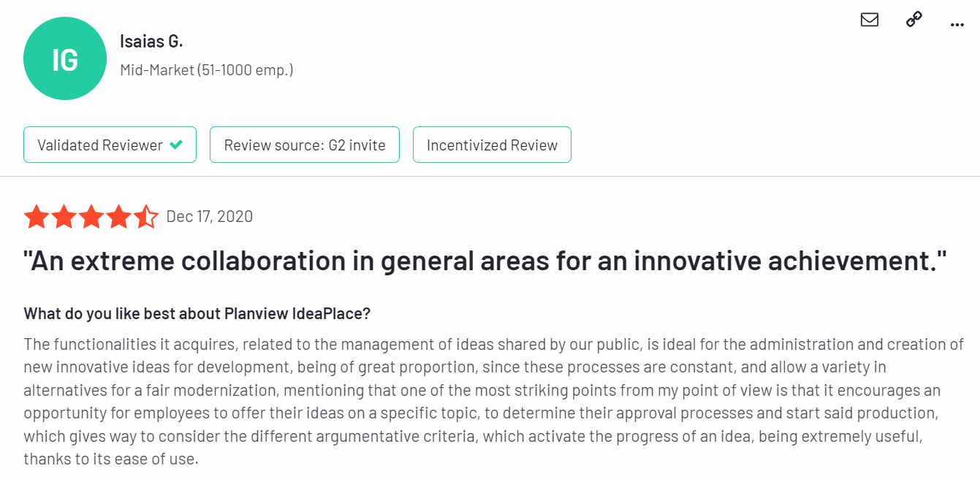980x482 pixels.
Task: Open reviewer name Isaias G.
Action: (151, 42)
